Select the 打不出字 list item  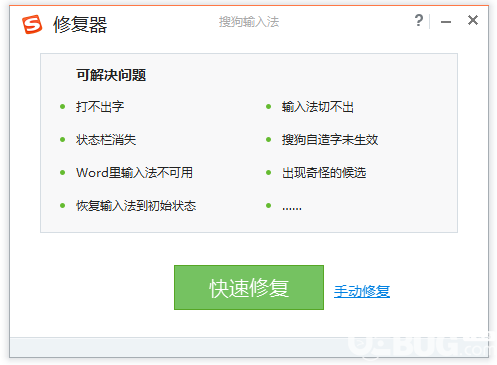[x=100, y=107]
